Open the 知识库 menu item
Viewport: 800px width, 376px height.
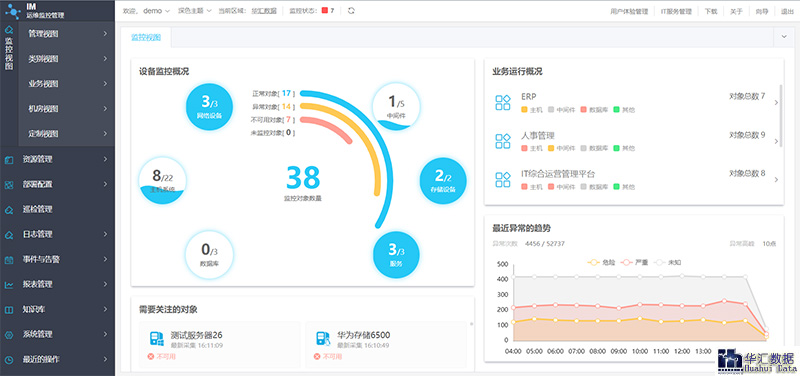coord(58,309)
